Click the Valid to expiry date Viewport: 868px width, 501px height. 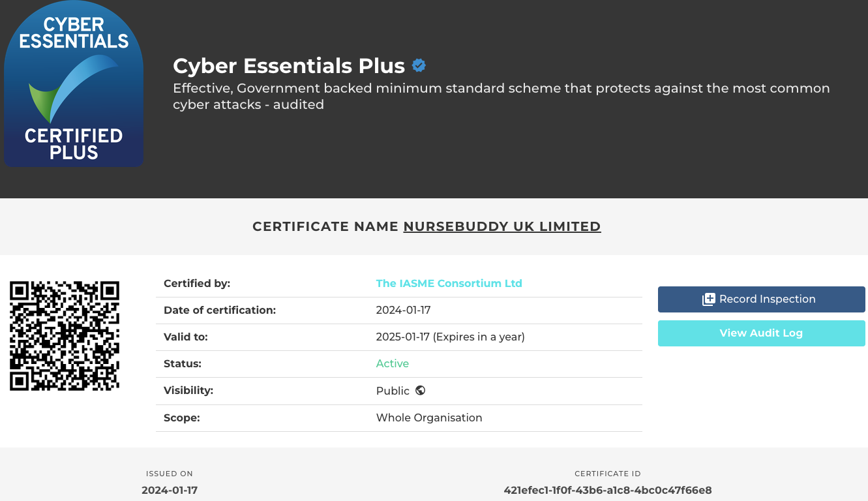[451, 337]
